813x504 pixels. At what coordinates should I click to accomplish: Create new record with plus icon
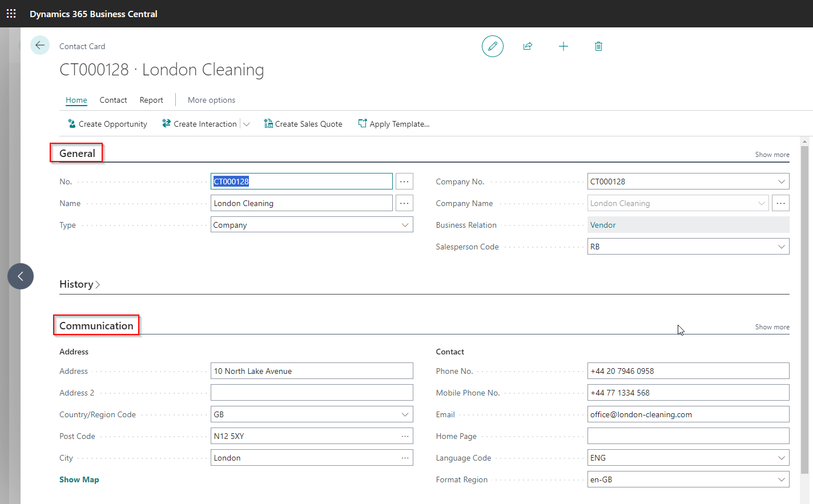click(564, 46)
